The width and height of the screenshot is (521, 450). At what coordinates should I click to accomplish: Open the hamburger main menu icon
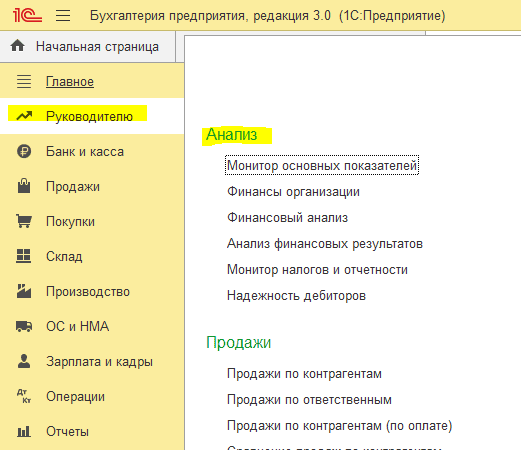click(63, 15)
